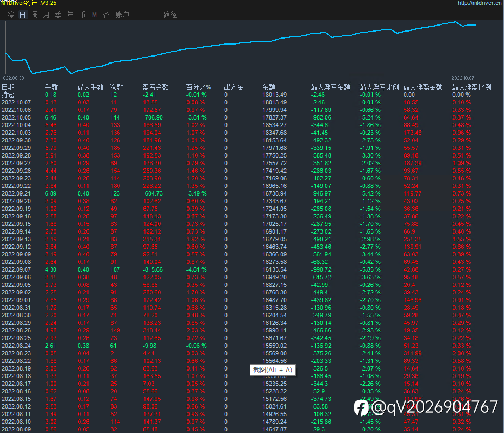Open the http://mtdriver.cn link
Screen dimensions: 504x433
(480, 3)
